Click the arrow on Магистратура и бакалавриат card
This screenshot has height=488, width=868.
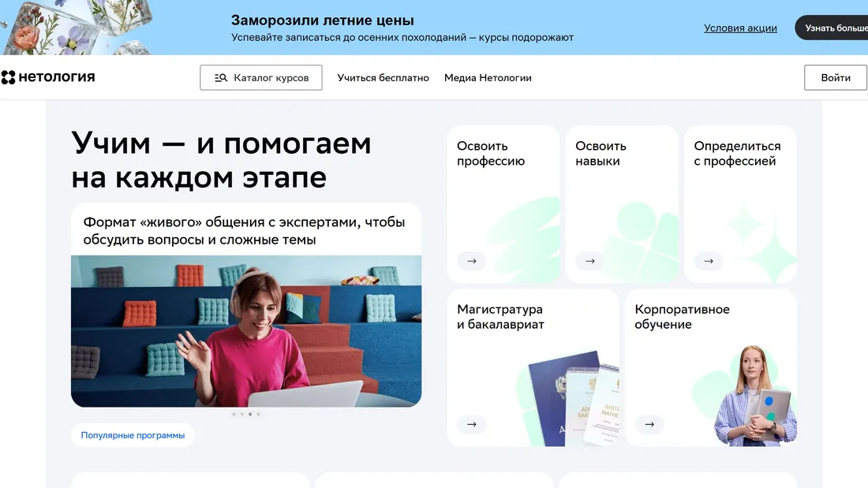click(x=471, y=424)
